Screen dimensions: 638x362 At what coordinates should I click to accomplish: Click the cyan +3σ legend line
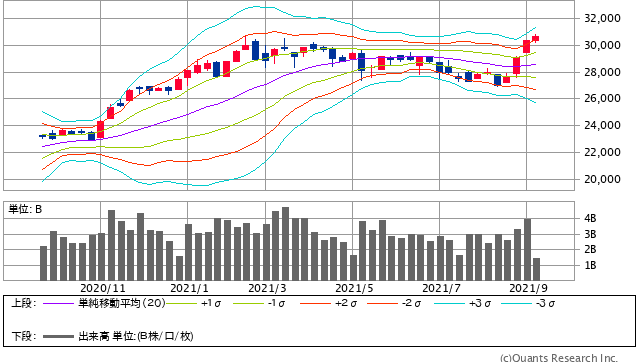pyautogui.click(x=449, y=304)
